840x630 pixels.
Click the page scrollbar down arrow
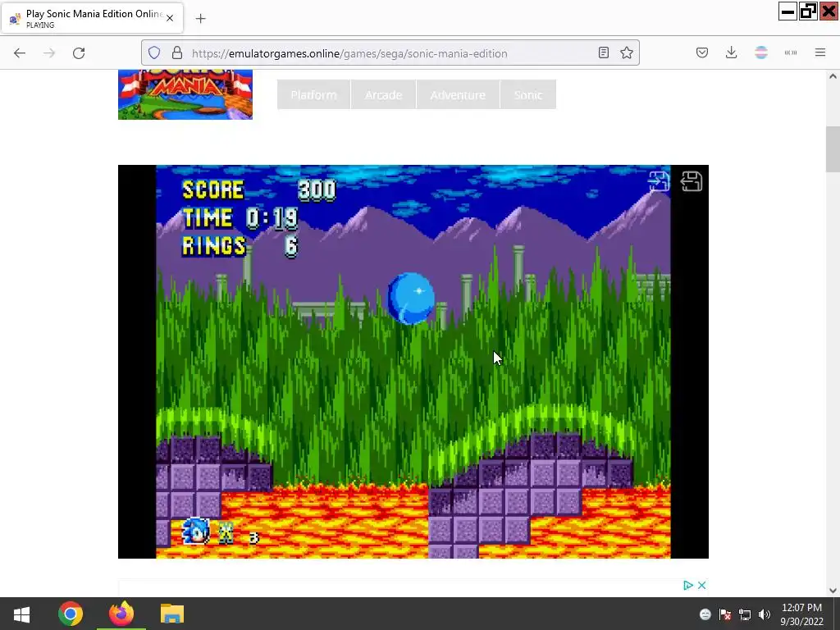click(833, 591)
